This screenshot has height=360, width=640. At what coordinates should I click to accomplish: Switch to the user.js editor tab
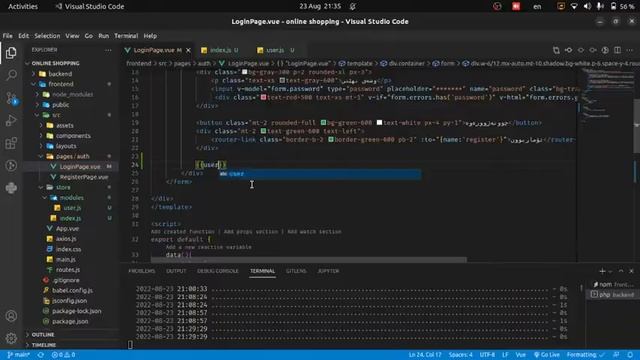pyautogui.click(x=275, y=50)
